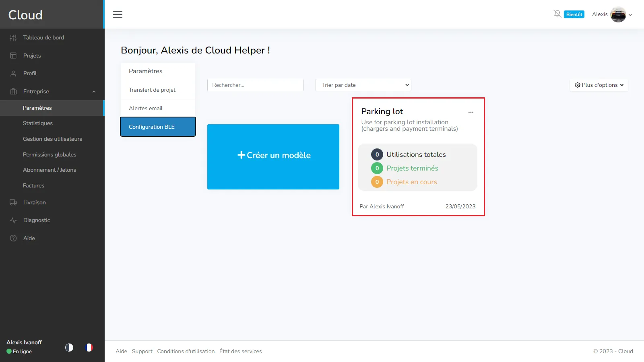Click the Bientôt badge
This screenshot has height=362, width=644.
(574, 14)
